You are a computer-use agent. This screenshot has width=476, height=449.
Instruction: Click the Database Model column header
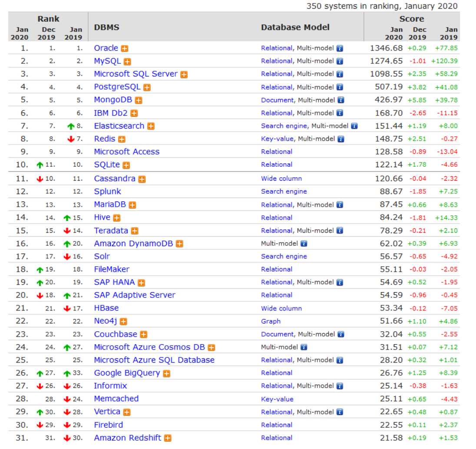point(295,27)
